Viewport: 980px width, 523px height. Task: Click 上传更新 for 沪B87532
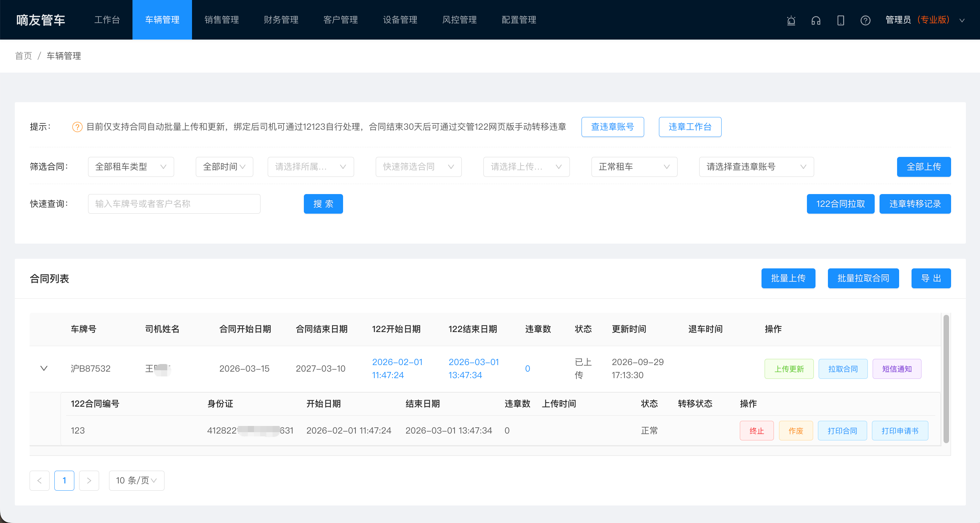point(789,369)
